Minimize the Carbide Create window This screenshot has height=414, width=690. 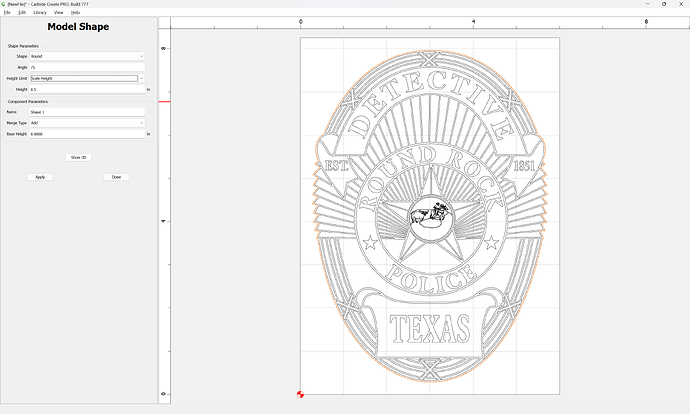[x=648, y=4]
